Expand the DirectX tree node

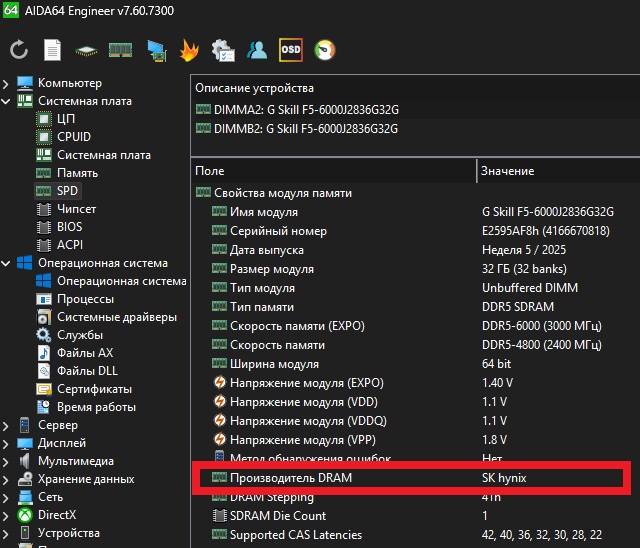(x=5, y=515)
